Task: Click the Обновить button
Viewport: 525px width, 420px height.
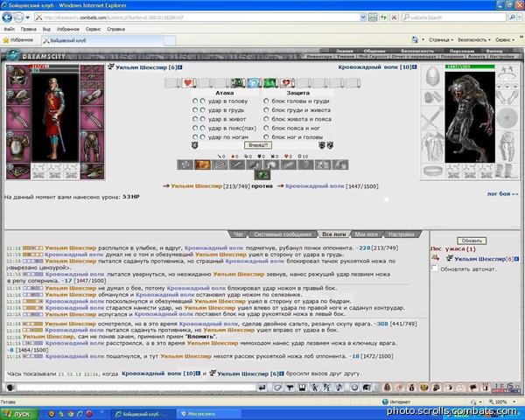Action: [x=472, y=241]
